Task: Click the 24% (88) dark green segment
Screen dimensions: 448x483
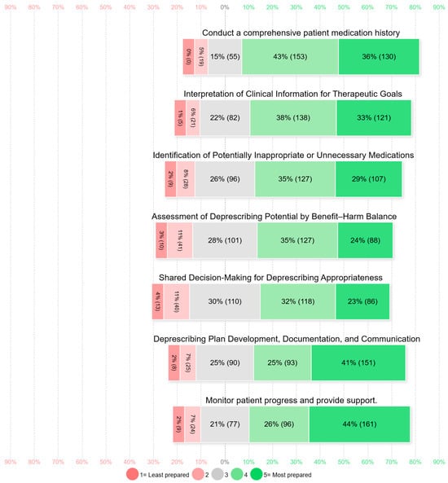Action: click(365, 240)
